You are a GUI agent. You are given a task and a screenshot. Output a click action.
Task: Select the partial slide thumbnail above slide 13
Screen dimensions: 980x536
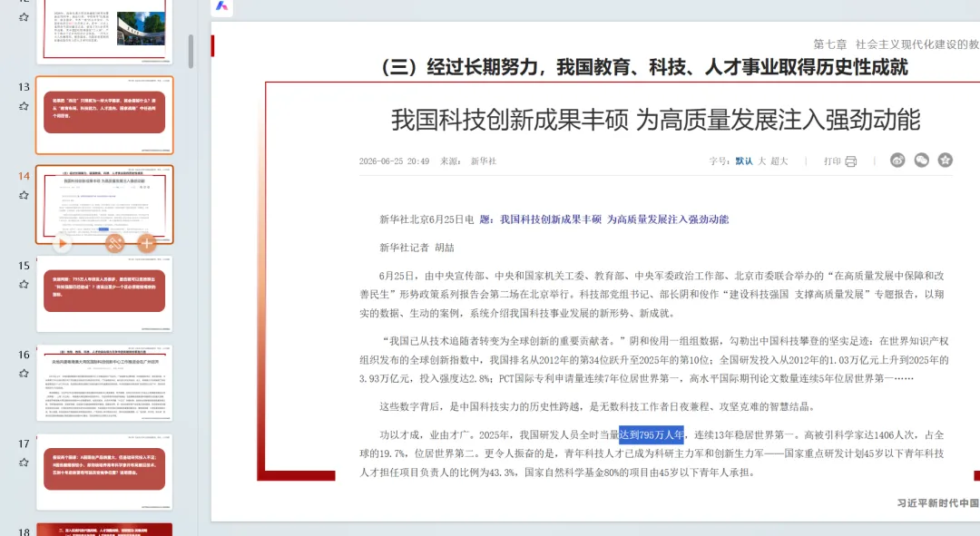coord(104,31)
